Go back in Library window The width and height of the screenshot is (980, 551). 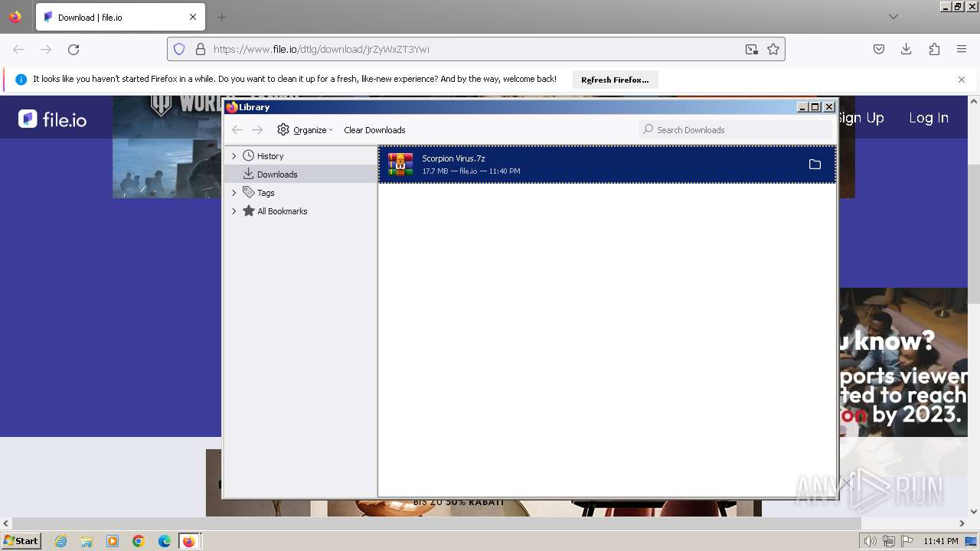(x=237, y=130)
